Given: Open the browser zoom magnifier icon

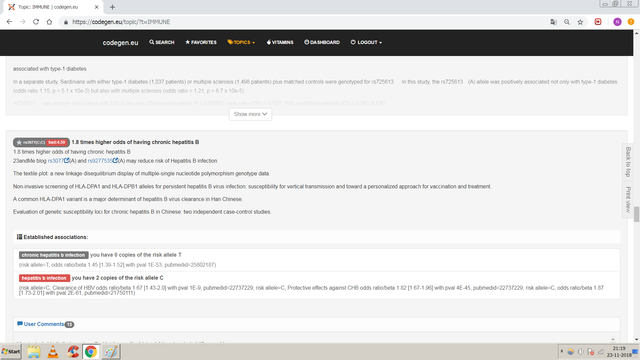Looking at the screenshot, I should tap(567, 22).
